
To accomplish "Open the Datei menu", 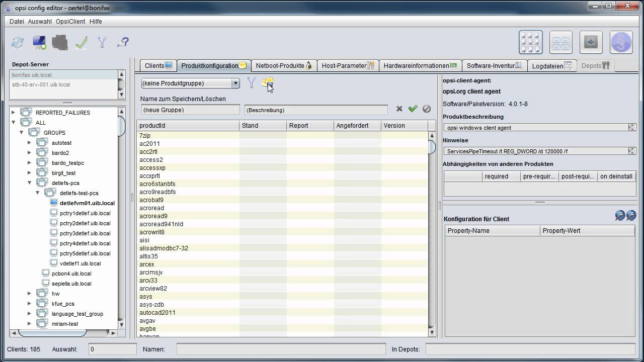I will pos(17,22).
